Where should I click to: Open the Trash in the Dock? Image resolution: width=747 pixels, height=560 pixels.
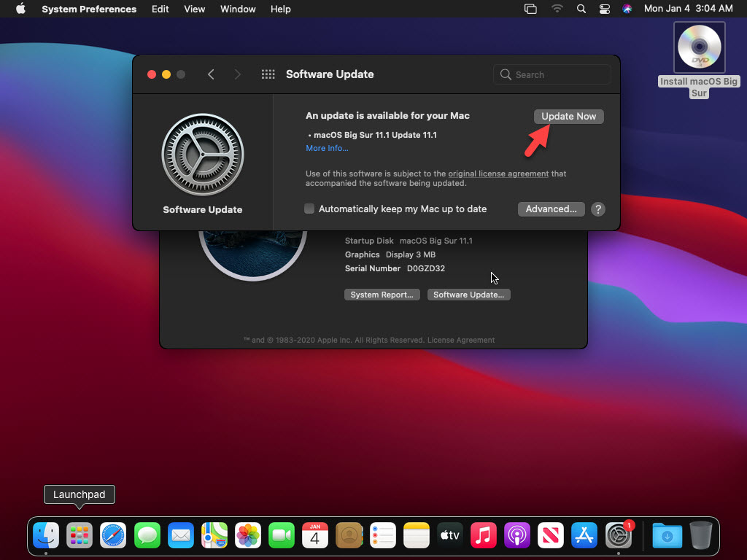click(701, 535)
